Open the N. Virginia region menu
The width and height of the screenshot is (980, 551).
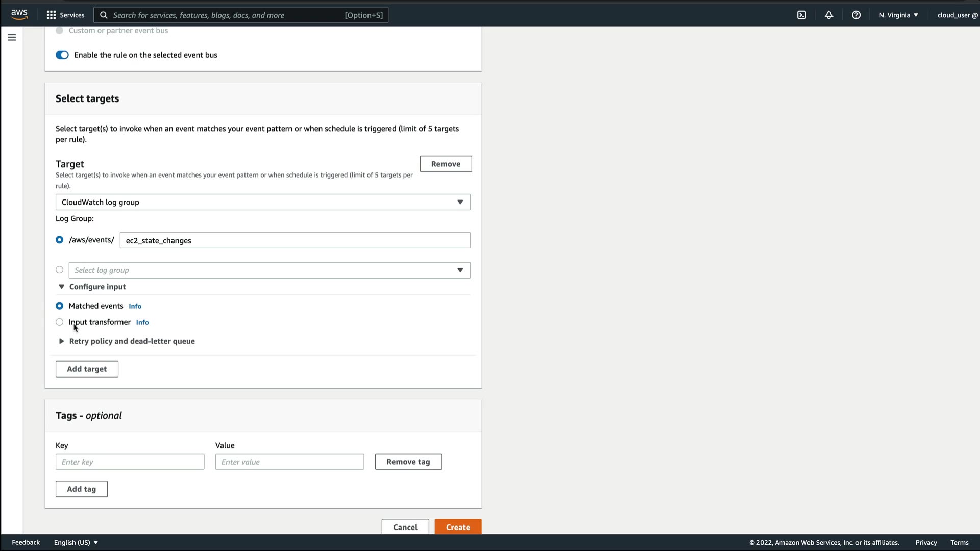coord(898,15)
